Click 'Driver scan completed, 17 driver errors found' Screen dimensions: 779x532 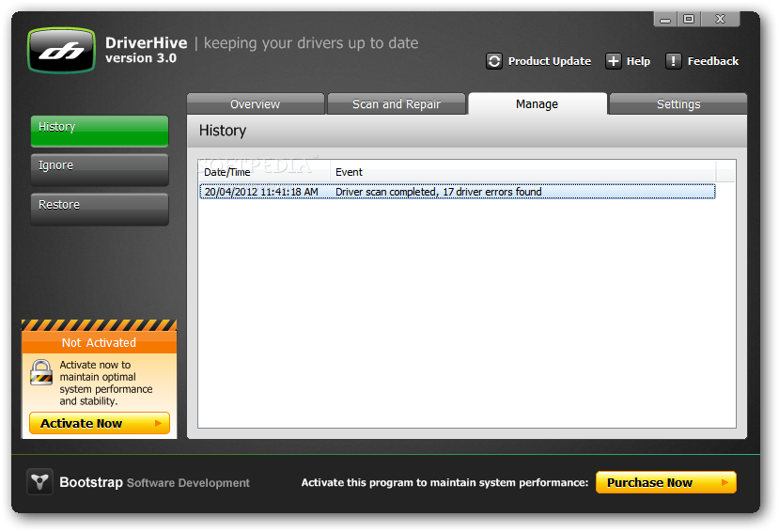pyautogui.click(x=438, y=192)
